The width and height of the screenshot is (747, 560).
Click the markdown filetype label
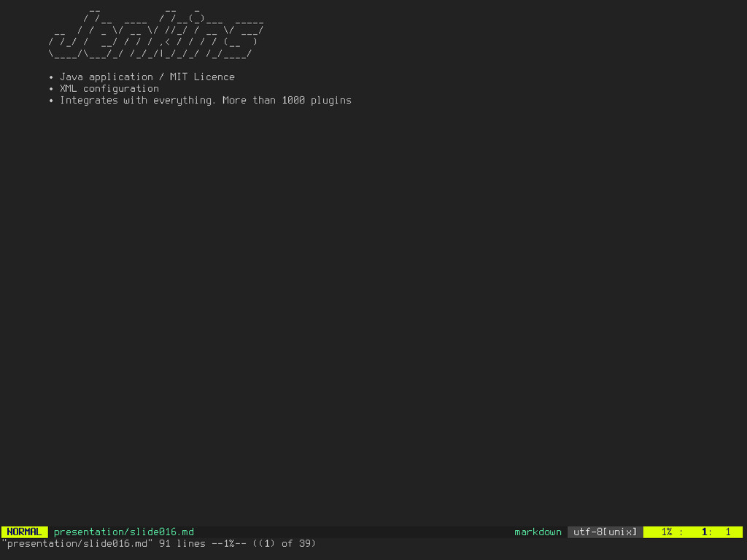[x=538, y=532]
